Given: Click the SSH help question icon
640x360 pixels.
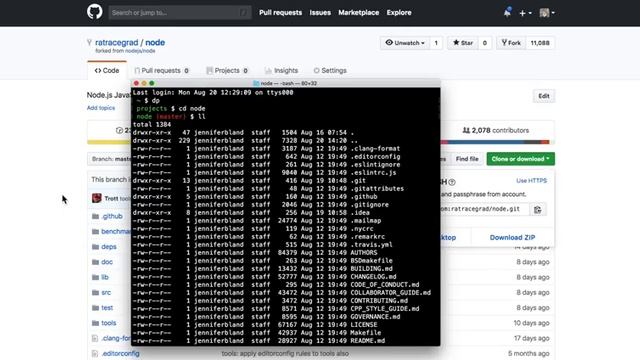Looking at the screenshot, I should pos(452,182).
